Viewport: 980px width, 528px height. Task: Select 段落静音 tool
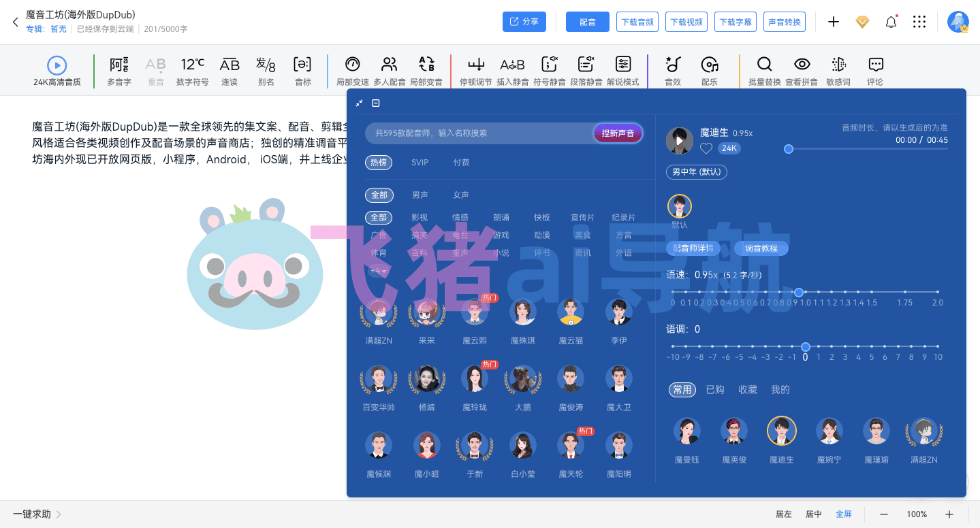tap(586, 71)
